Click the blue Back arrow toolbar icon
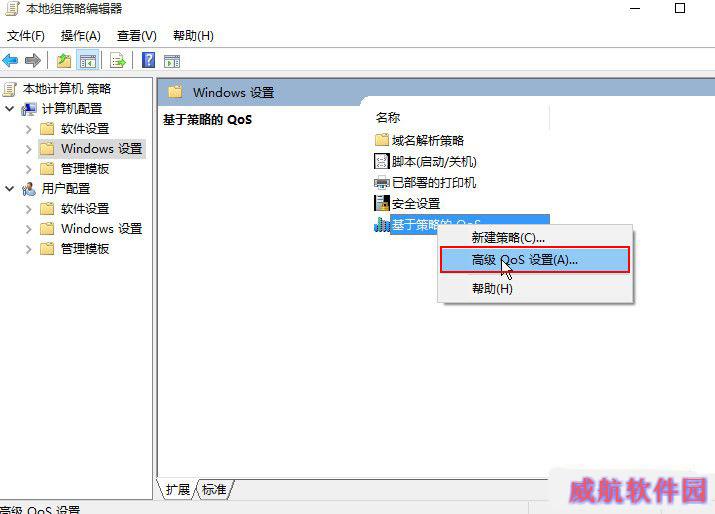 pyautogui.click(x=10, y=61)
